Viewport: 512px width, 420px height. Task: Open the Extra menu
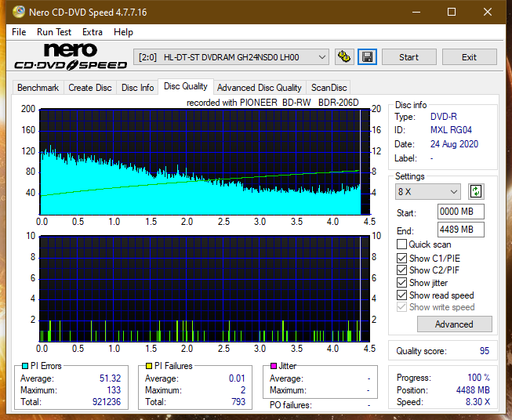point(93,32)
